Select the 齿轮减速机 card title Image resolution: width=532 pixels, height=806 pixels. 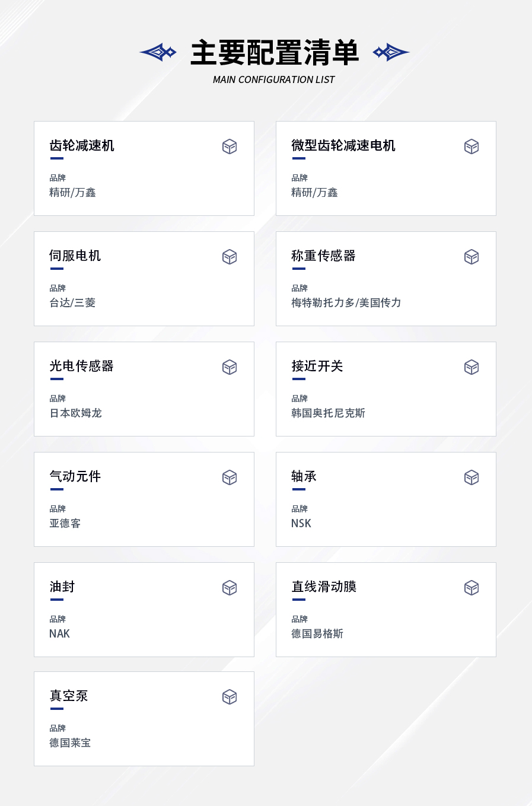pyautogui.click(x=82, y=145)
